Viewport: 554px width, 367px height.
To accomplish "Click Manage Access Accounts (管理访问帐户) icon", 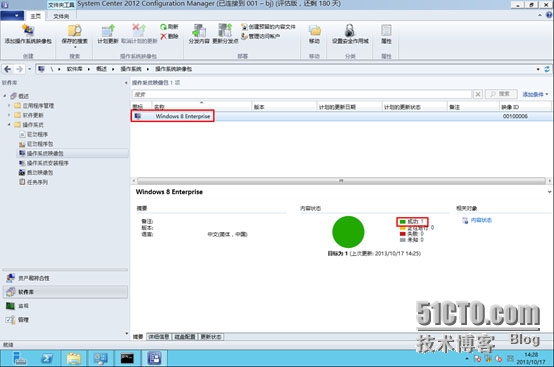I will (x=244, y=36).
